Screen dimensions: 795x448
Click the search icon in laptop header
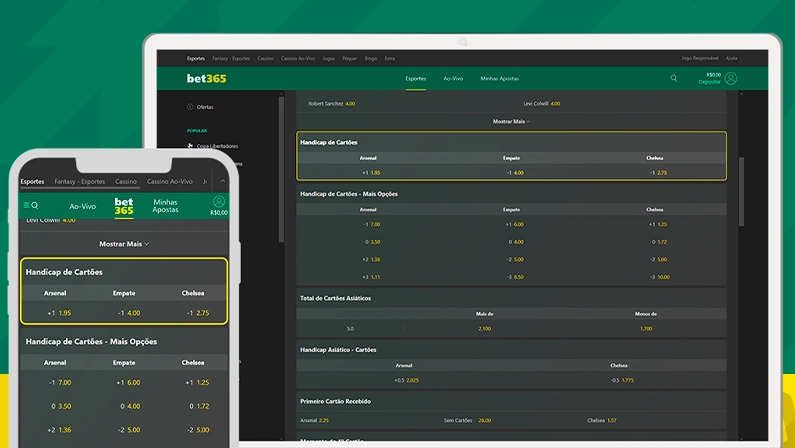[x=673, y=78]
